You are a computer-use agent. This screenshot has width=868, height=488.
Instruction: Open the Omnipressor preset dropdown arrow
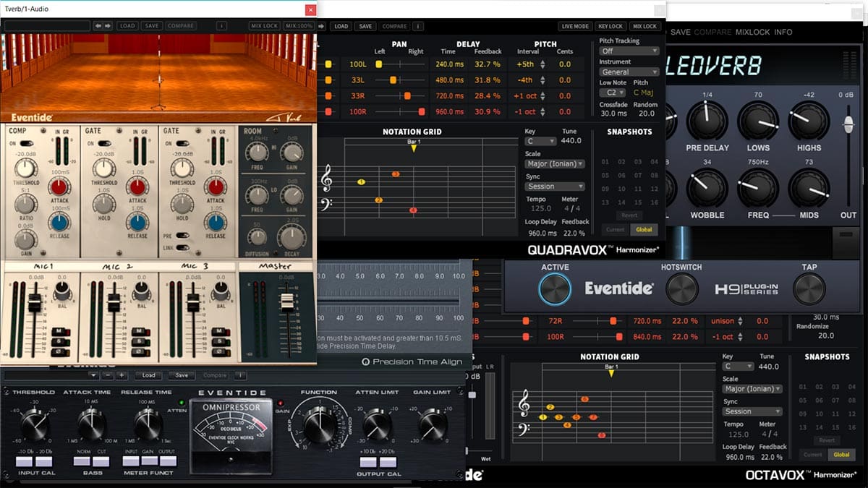pyautogui.click(x=93, y=375)
